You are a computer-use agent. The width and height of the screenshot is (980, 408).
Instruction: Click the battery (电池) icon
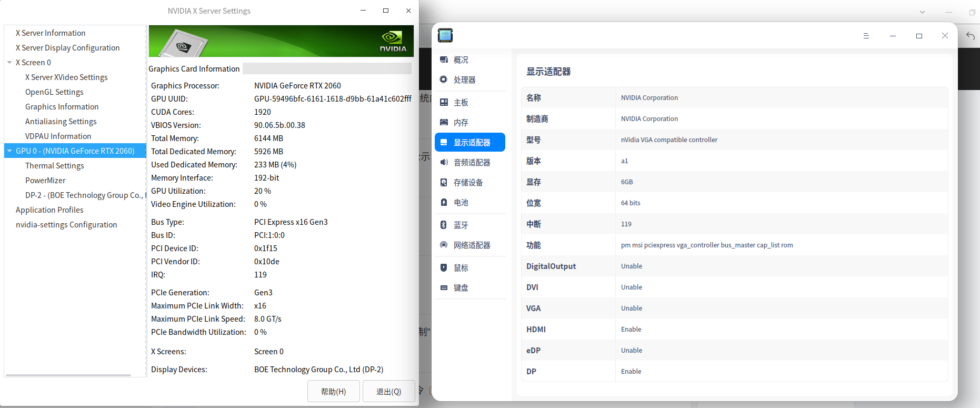[x=444, y=203]
